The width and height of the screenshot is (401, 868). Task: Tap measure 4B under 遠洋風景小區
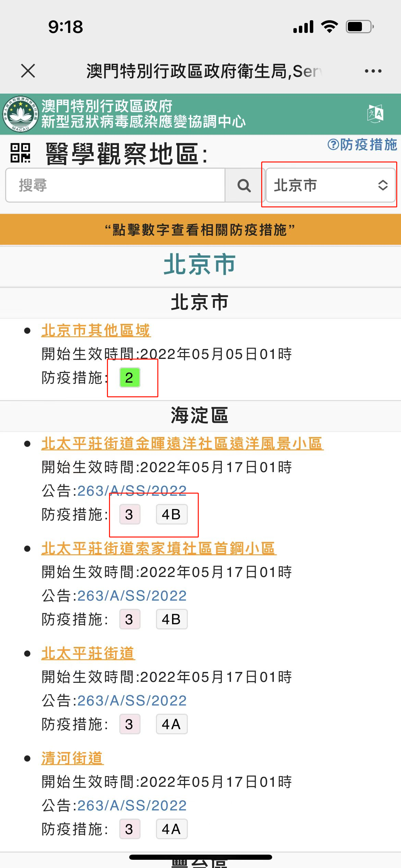point(171,514)
